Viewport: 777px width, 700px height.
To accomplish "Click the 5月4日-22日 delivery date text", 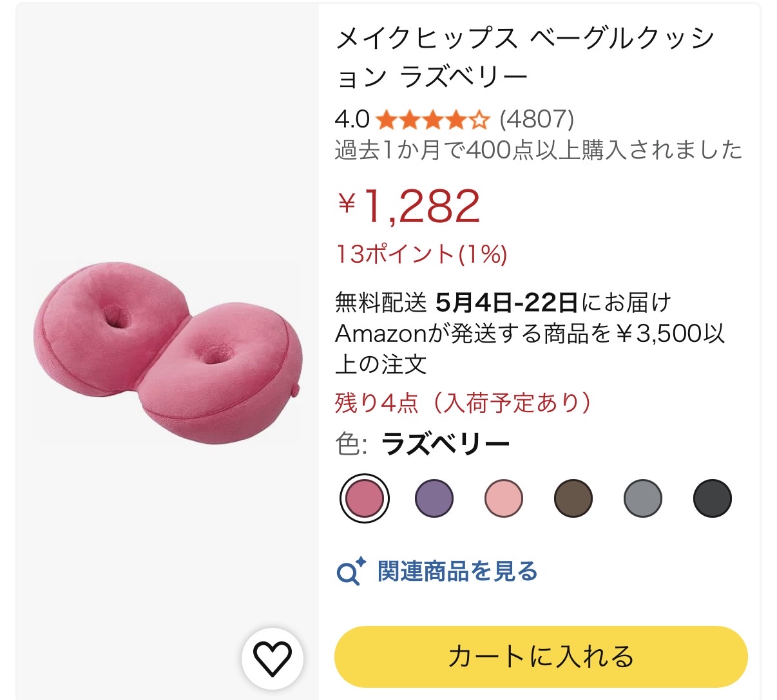I will [506, 301].
